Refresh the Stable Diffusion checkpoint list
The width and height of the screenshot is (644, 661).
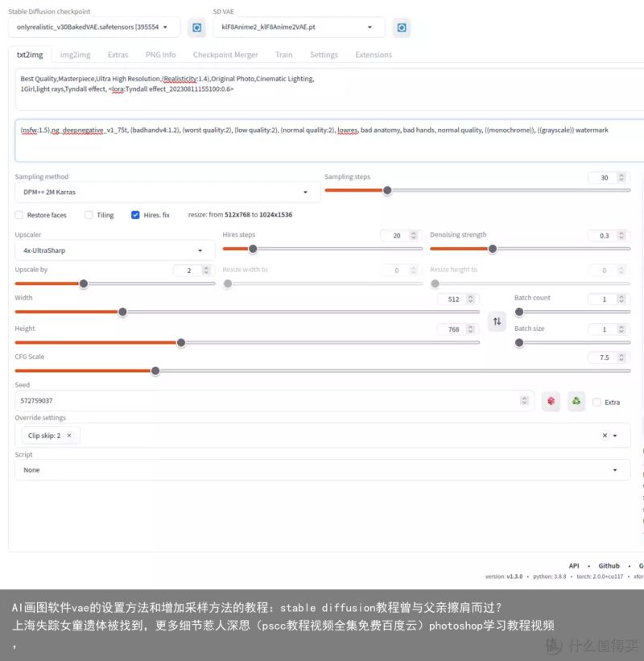196,27
